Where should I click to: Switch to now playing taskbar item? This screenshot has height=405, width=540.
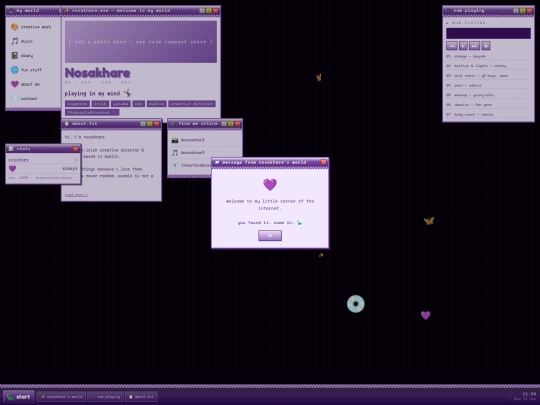tap(105, 397)
